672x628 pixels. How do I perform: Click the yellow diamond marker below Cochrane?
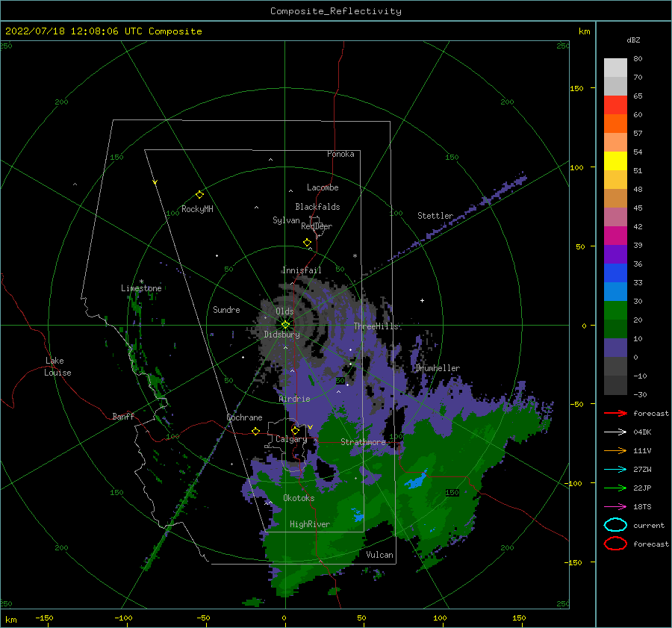click(x=255, y=431)
